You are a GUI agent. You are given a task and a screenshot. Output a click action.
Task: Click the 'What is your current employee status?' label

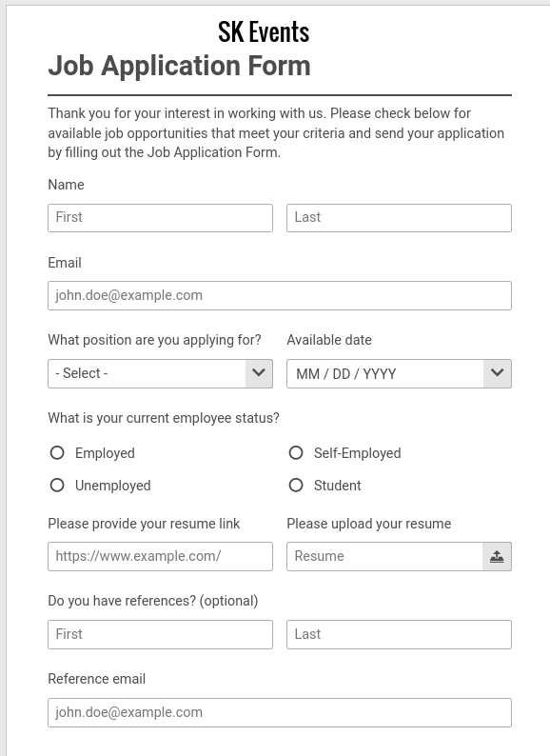point(164,418)
